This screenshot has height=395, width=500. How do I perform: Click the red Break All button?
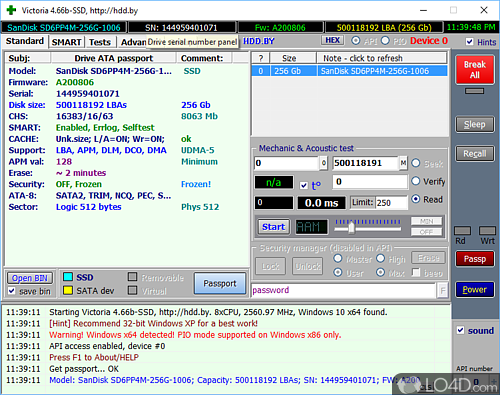475,69
